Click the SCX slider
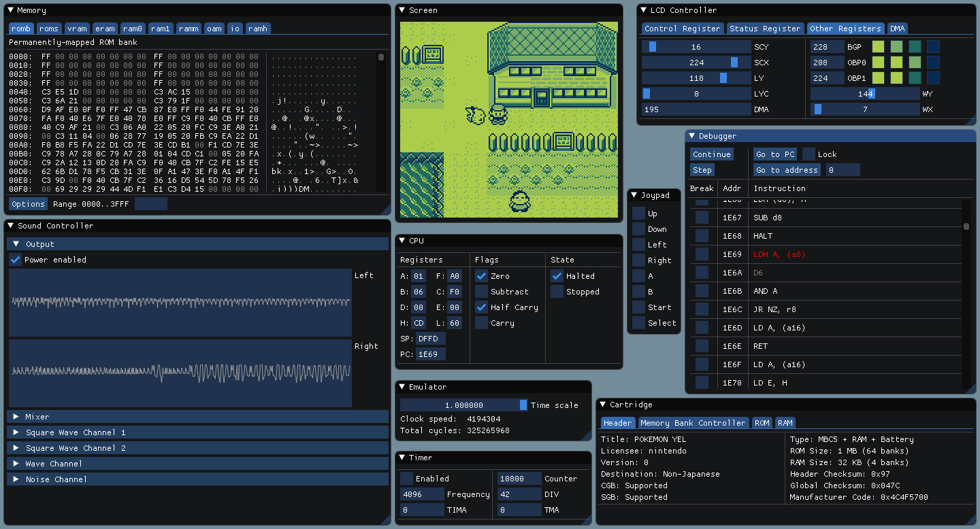This screenshot has height=529, width=980. pyautogui.click(x=696, y=63)
